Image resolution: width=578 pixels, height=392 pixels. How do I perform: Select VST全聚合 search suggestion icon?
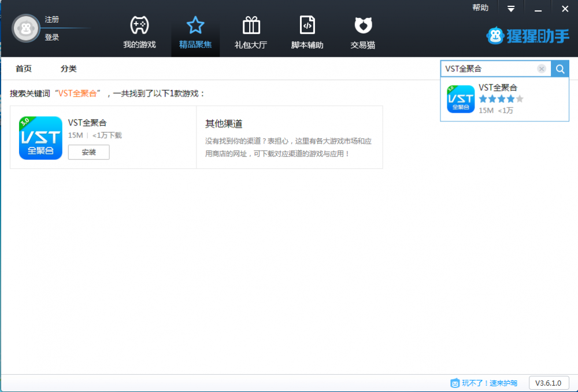coord(461,99)
